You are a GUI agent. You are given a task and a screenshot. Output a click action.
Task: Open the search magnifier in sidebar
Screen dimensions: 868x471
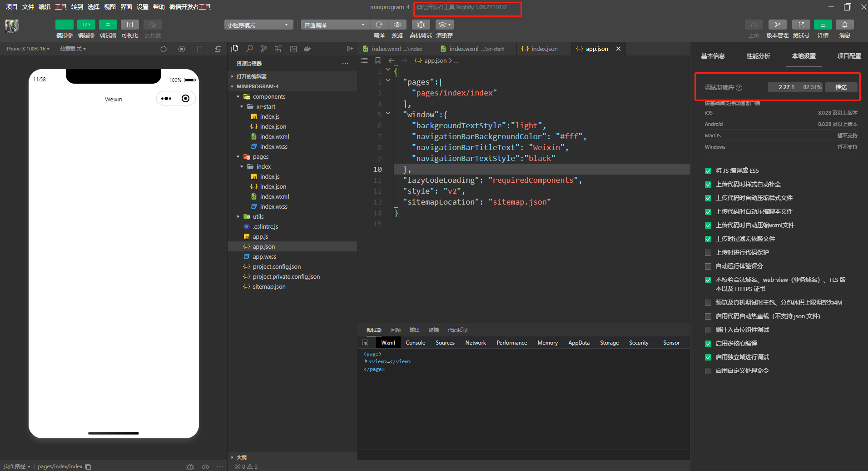pos(249,49)
